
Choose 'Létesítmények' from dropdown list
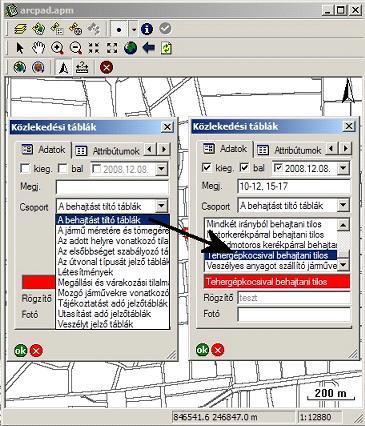[x=113, y=272]
